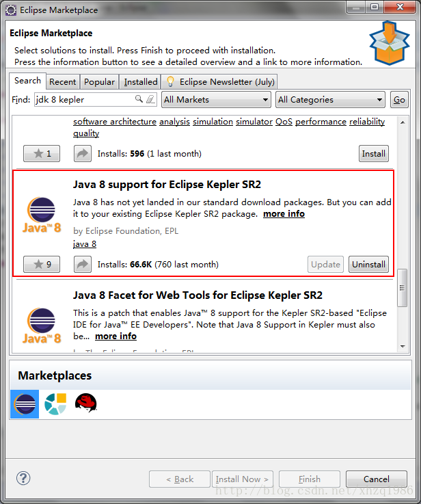Click the scroll up arrow of results list

[403, 122]
